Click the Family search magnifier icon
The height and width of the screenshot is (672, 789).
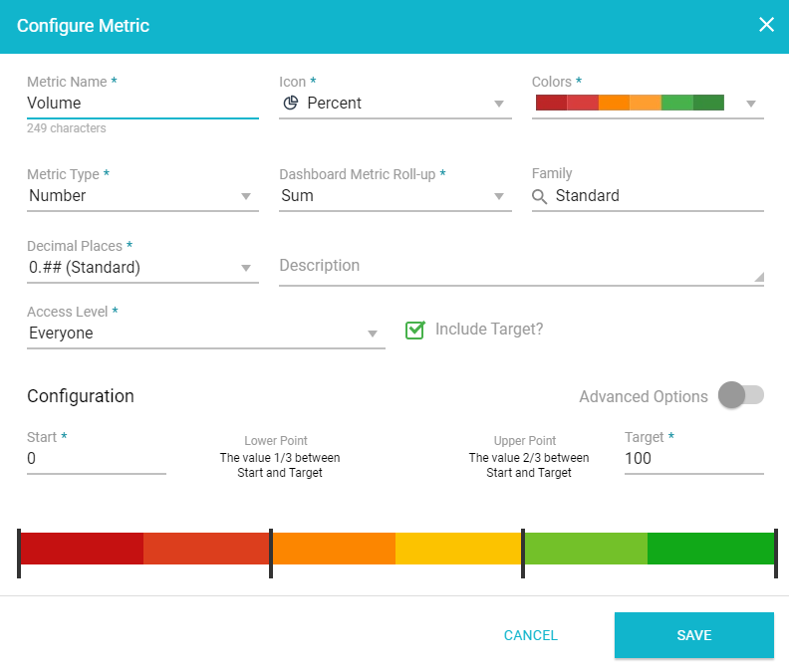coord(540,196)
